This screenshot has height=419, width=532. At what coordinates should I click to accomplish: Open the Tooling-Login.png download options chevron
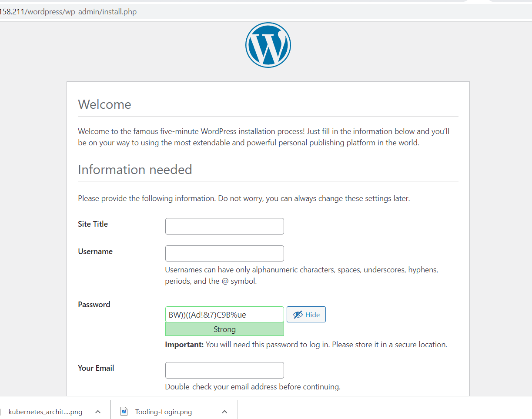[224, 412]
